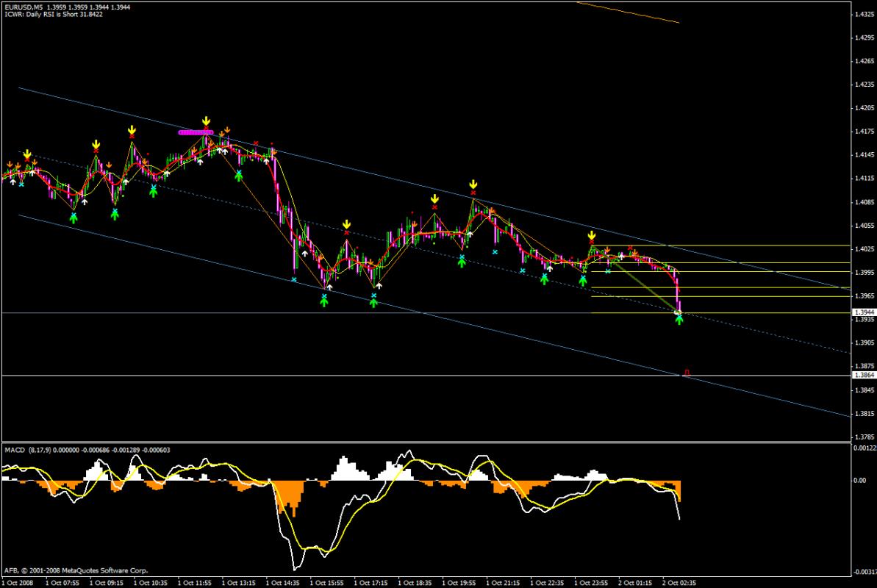
Task: Click the ICWR Daily RSI status text
Action: click(53, 15)
